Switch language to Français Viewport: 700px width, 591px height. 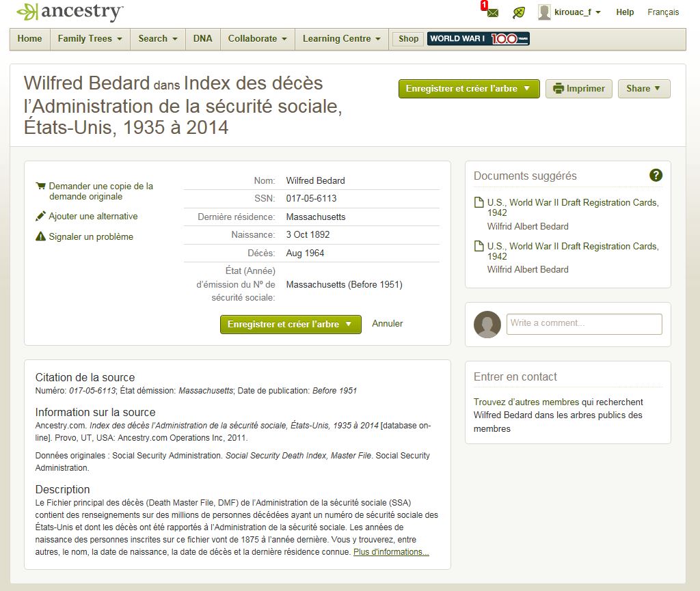[x=663, y=12]
